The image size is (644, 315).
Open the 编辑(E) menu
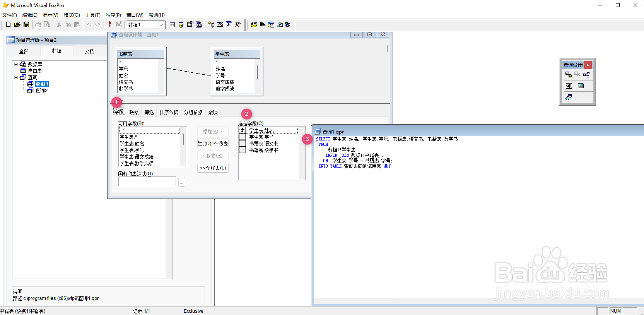tap(30, 15)
